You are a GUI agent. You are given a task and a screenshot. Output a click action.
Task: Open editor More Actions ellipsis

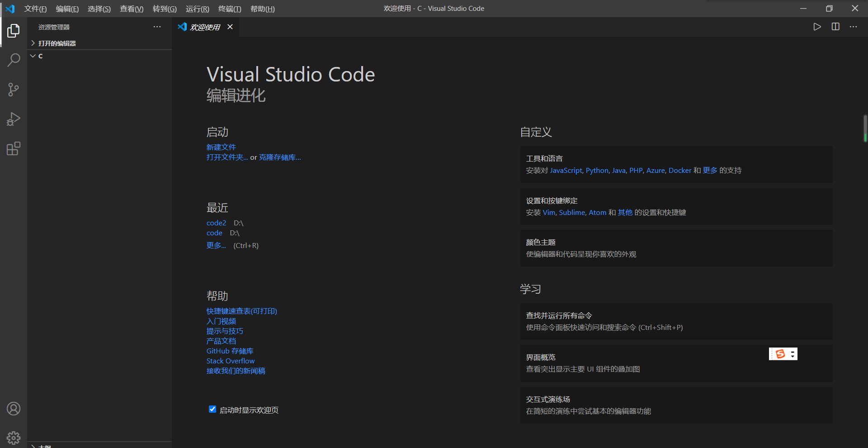[853, 27]
